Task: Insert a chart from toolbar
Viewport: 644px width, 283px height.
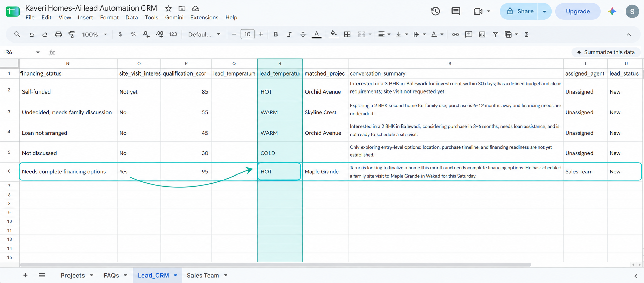Action: coord(482,34)
